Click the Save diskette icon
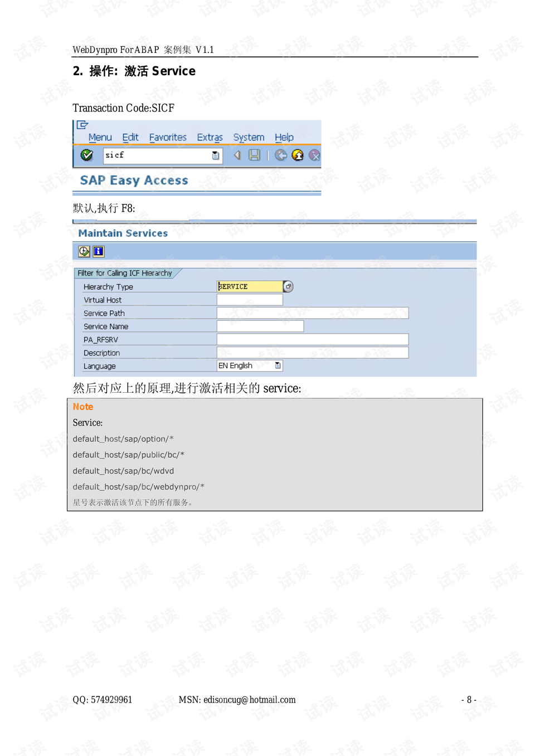Screen dimensions: 535x756 click(255, 155)
